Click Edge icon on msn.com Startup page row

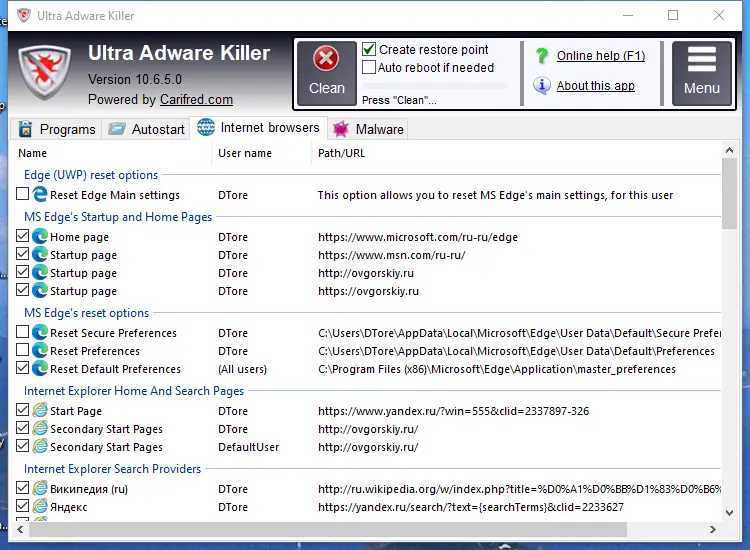coord(40,254)
